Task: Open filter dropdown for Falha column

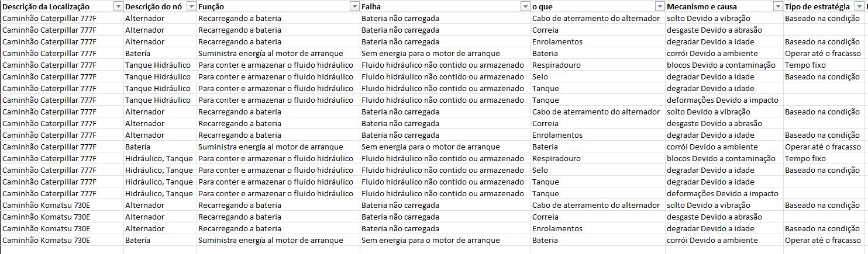Action: pos(525,6)
